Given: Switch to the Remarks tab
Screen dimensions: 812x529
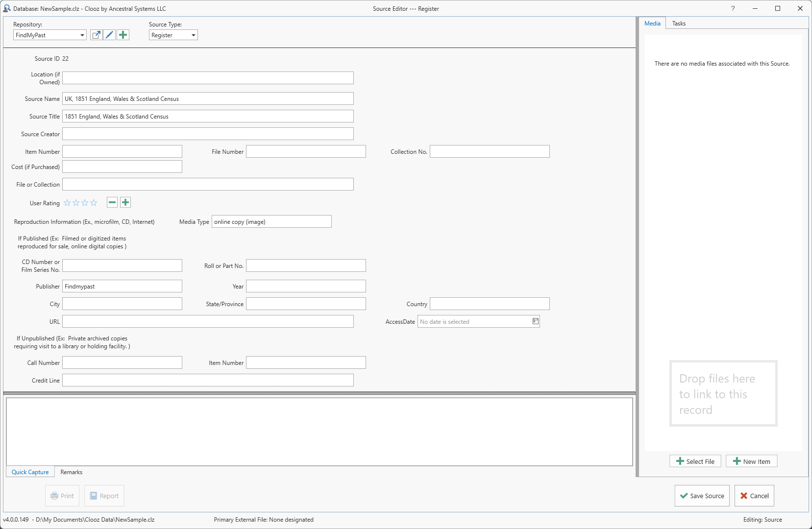Looking at the screenshot, I should point(72,472).
